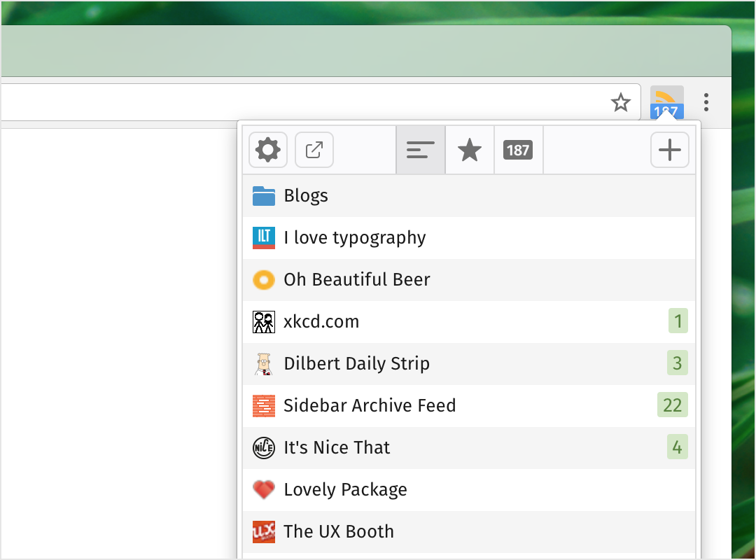Open Sidebar Archive Feed
This screenshot has width=756, height=560.
point(468,406)
